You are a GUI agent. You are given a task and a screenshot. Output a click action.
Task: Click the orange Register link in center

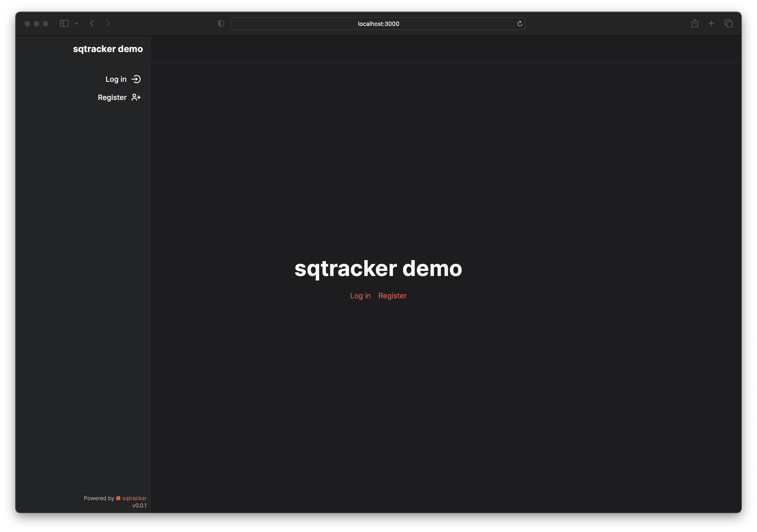tap(392, 296)
